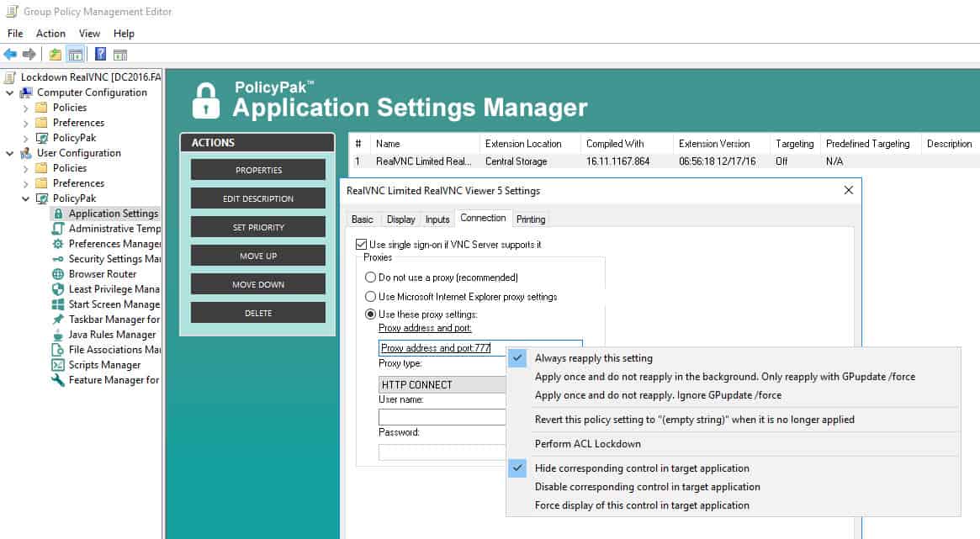Collapse PolicyPak under User Configuration

[25, 198]
